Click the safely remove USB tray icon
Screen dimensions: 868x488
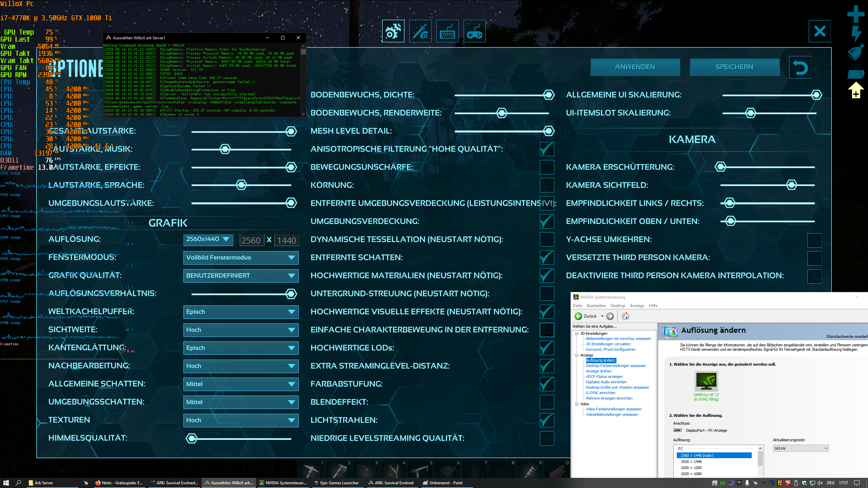click(796, 483)
